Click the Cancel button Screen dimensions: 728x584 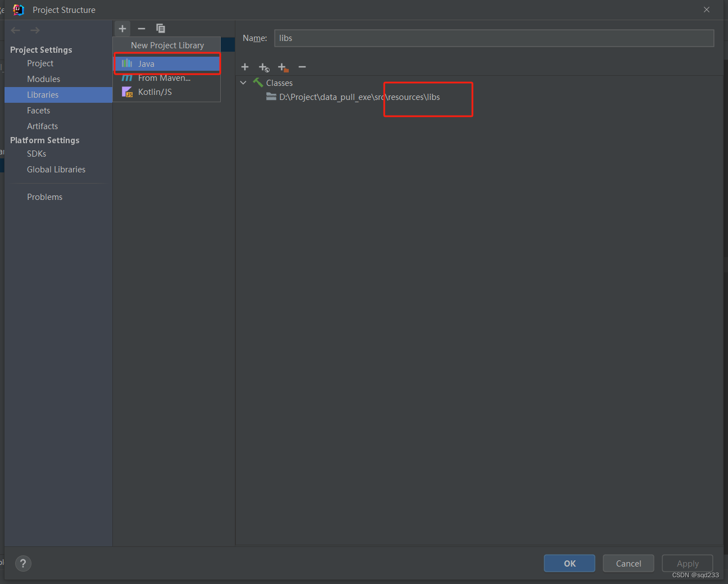coord(629,563)
